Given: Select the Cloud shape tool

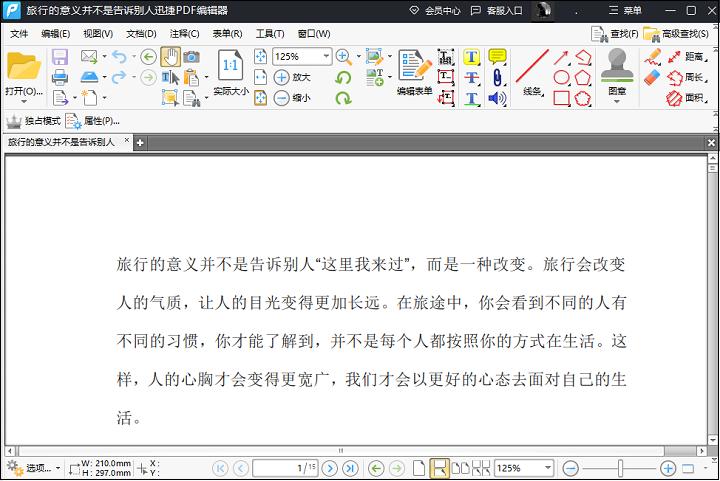Looking at the screenshot, I should [583, 98].
